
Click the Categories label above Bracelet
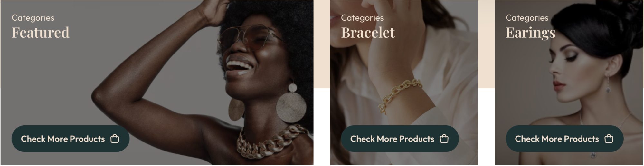click(x=362, y=18)
